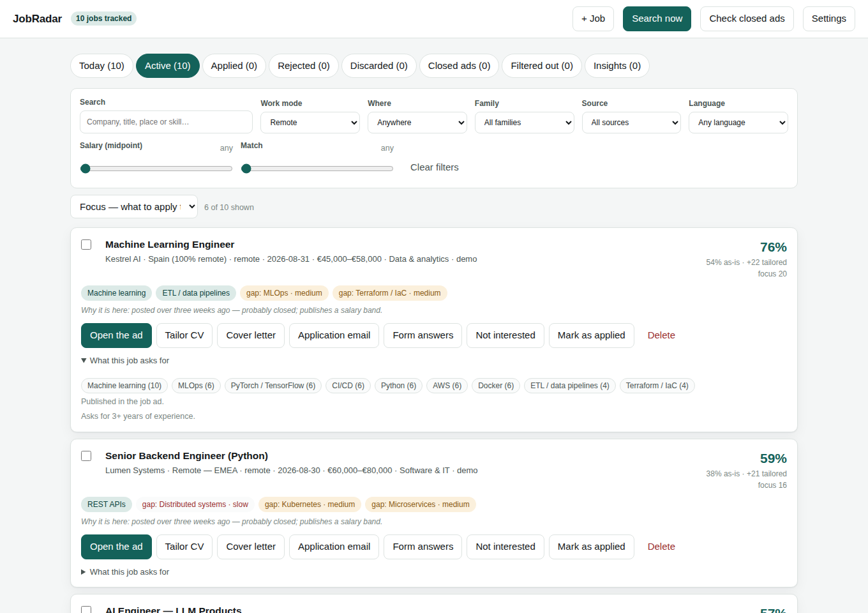
Task: Click the Salary (midpoint) slider handle
Action: 86,169
